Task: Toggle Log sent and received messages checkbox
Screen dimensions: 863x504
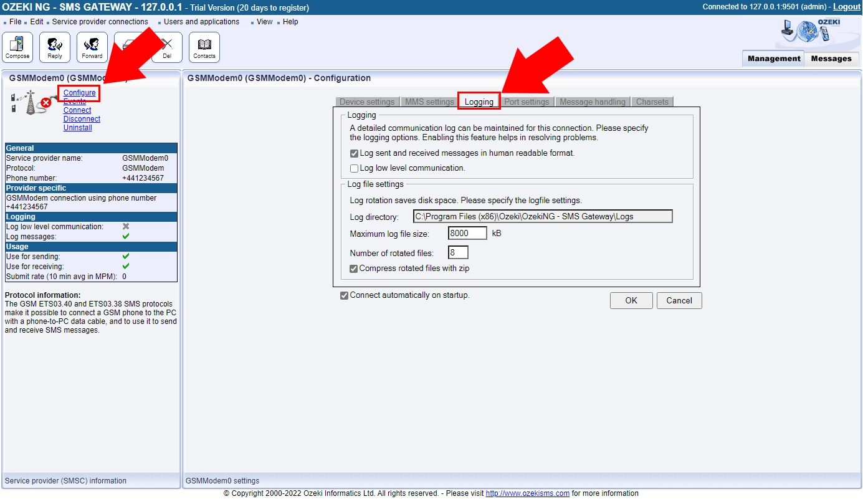Action: (354, 153)
